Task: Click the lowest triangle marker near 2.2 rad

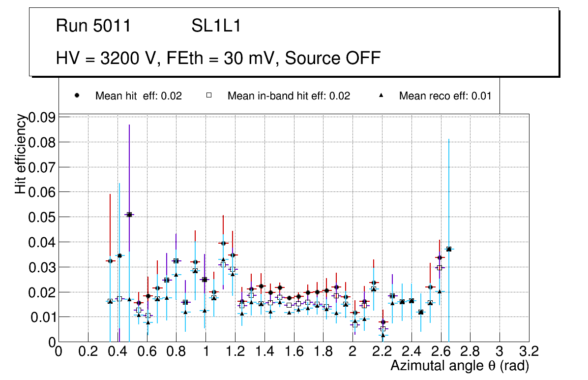Action: click(x=383, y=335)
